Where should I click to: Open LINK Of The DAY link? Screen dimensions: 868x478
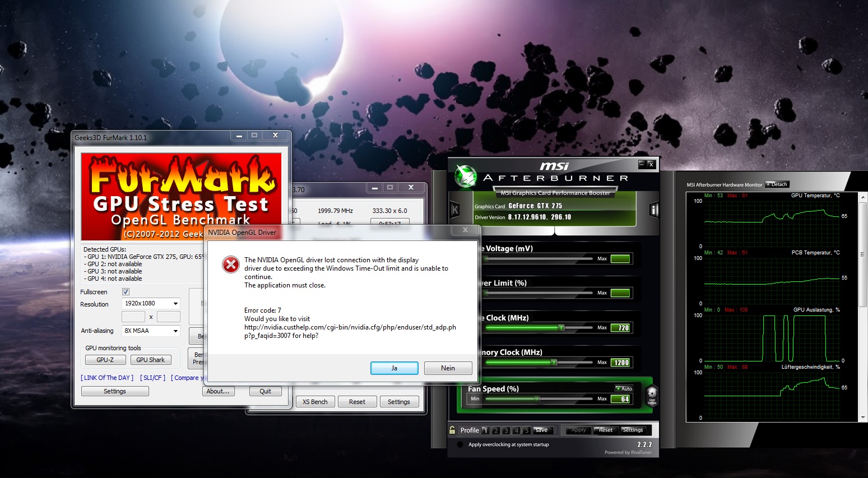click(107, 378)
